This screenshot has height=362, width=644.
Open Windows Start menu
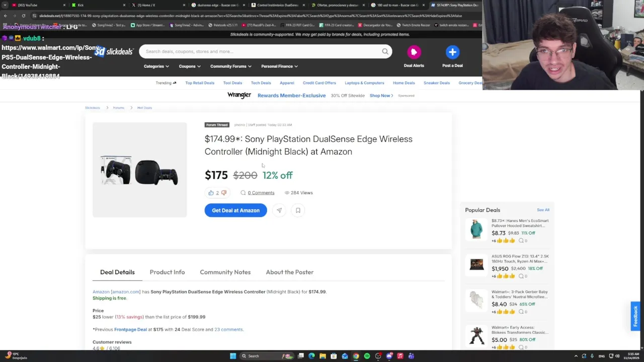pyautogui.click(x=233, y=356)
